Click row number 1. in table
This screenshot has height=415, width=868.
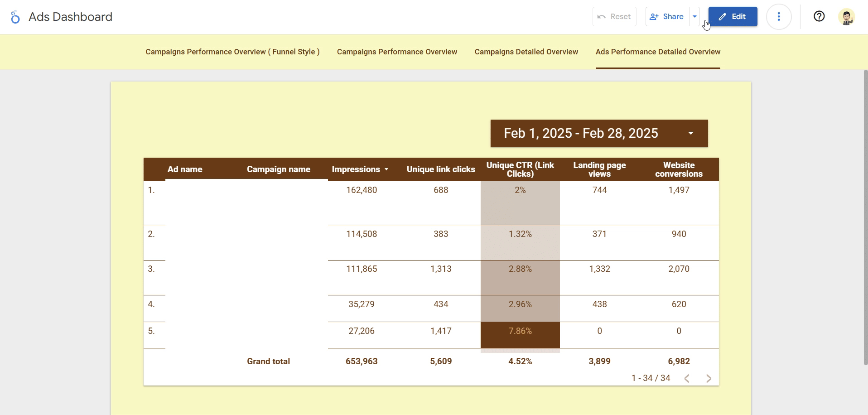(x=151, y=190)
